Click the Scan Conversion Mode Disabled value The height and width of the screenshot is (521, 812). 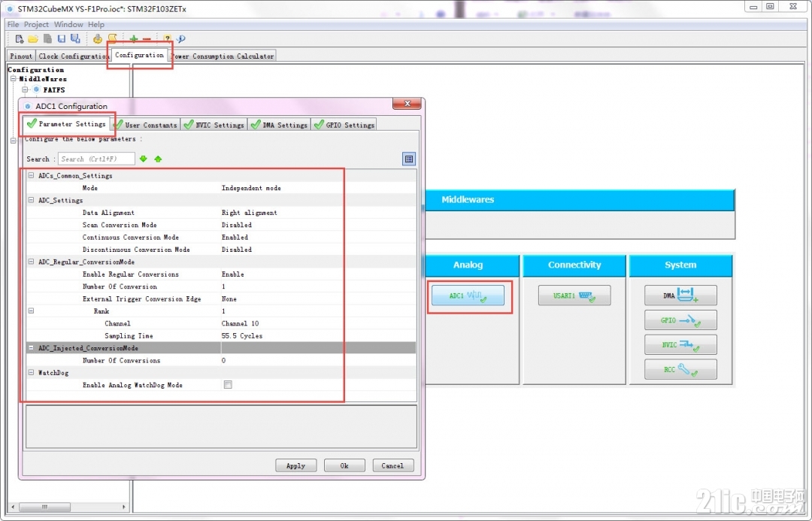tap(237, 225)
